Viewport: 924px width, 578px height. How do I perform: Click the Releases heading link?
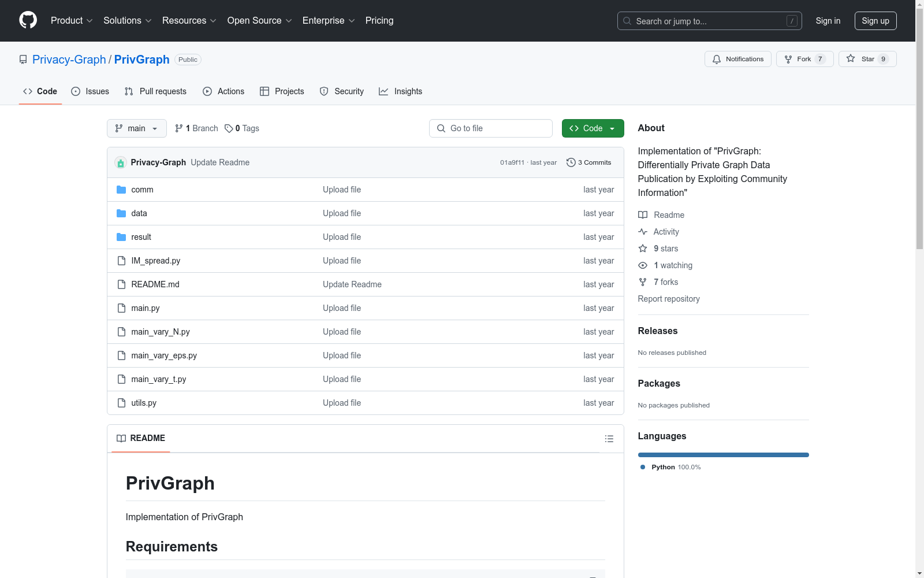point(658,331)
